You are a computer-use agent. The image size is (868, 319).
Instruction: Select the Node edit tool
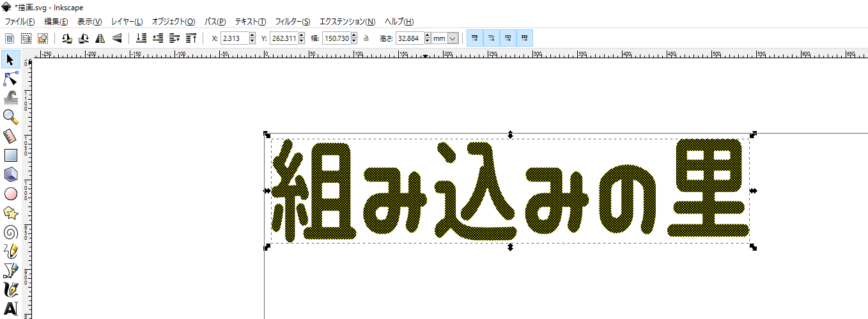tap(10, 79)
